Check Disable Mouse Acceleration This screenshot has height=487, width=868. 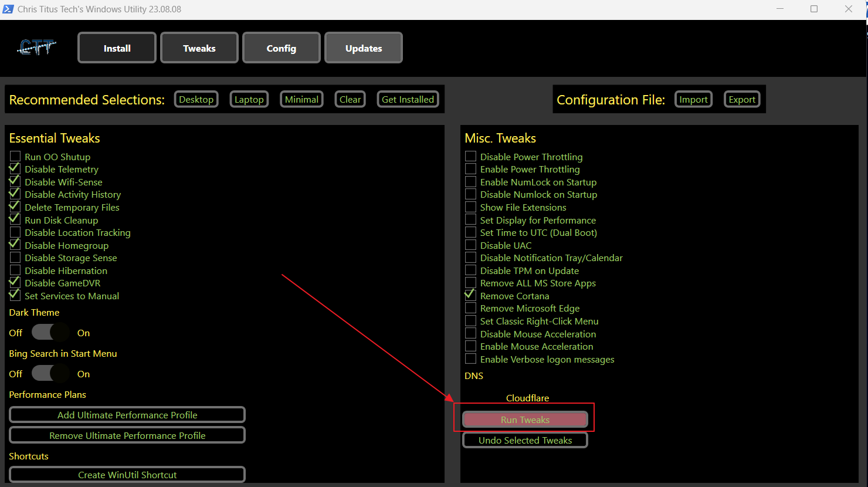(x=470, y=334)
